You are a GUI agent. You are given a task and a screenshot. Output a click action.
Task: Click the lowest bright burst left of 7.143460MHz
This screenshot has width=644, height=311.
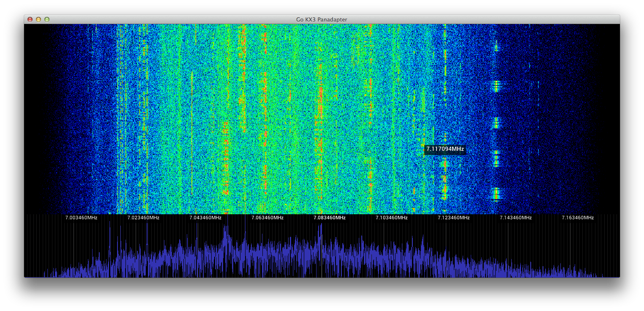496,194
